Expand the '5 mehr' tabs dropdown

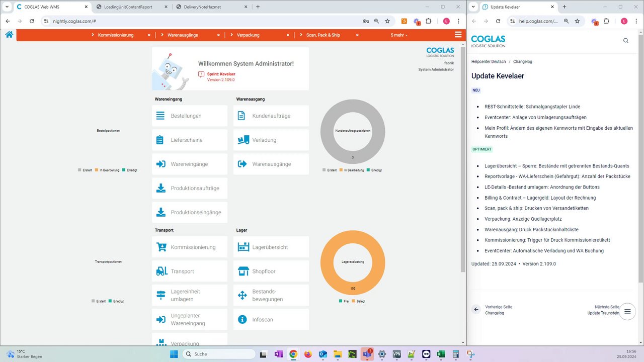coord(399,35)
